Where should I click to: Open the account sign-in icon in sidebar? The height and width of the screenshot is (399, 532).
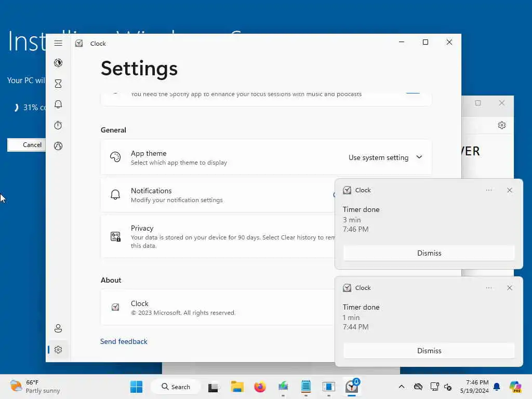click(x=58, y=328)
